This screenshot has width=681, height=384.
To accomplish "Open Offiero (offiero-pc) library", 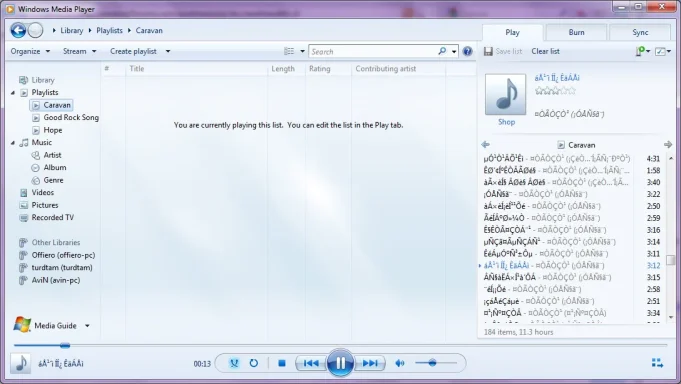I will [x=63, y=255].
